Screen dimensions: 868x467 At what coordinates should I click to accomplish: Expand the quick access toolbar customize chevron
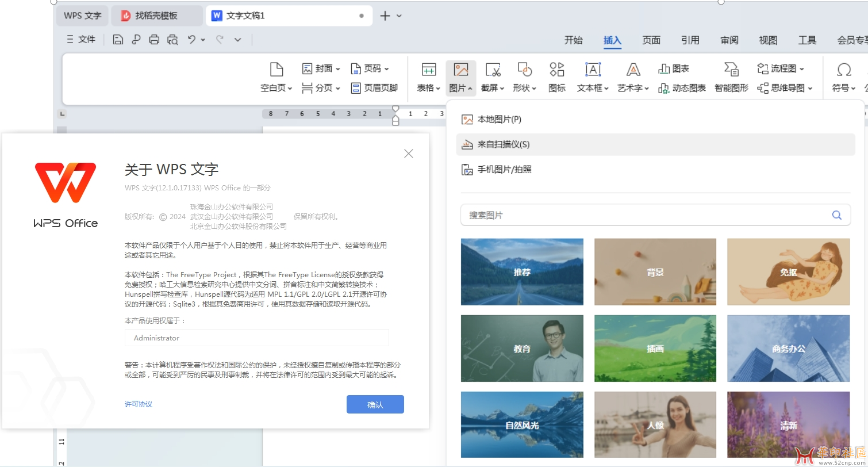(x=238, y=40)
